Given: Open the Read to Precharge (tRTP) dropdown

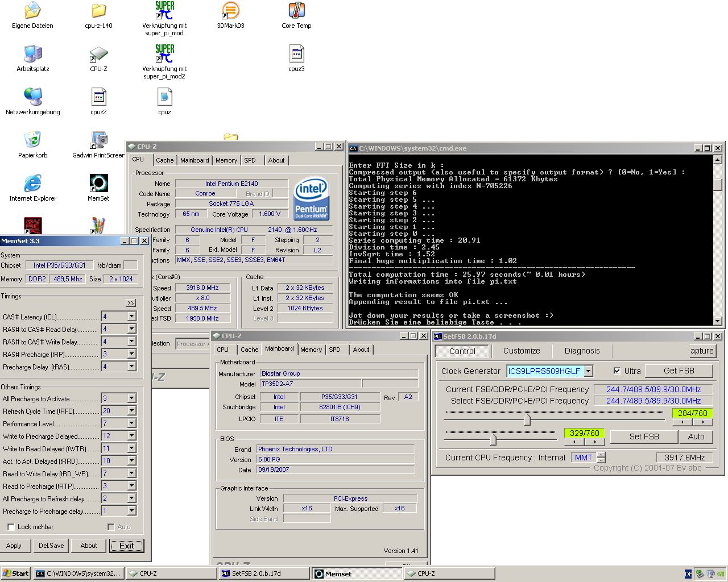Looking at the screenshot, I should tap(131, 486).
